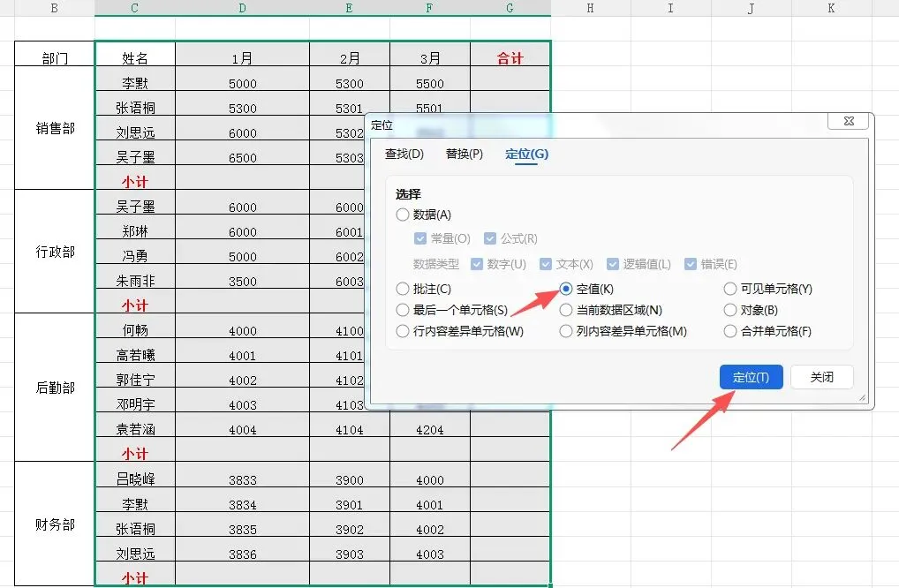
Task: Toggle the 公式(R) checkbox
Action: click(x=510, y=238)
